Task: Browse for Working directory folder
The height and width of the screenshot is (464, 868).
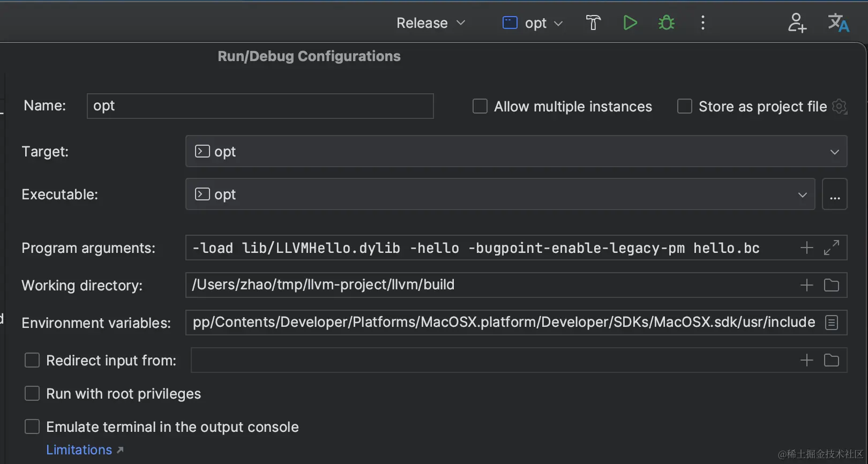Action: click(x=832, y=285)
